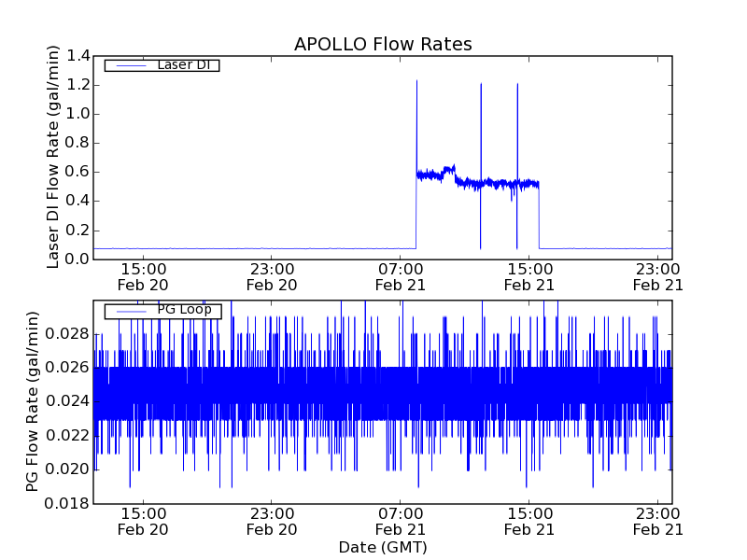Click bottom plot's '23:00 Feb 21' tick label
The width and height of the screenshot is (747, 560).
tap(658, 522)
